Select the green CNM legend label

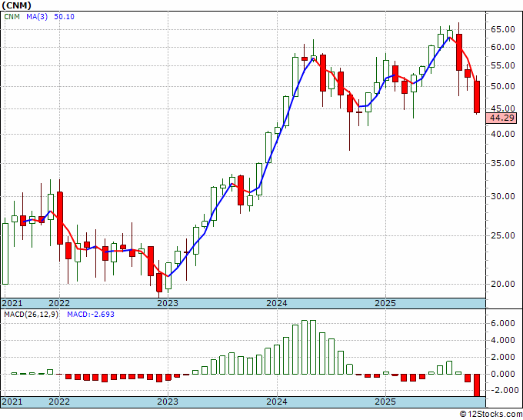(x=12, y=17)
